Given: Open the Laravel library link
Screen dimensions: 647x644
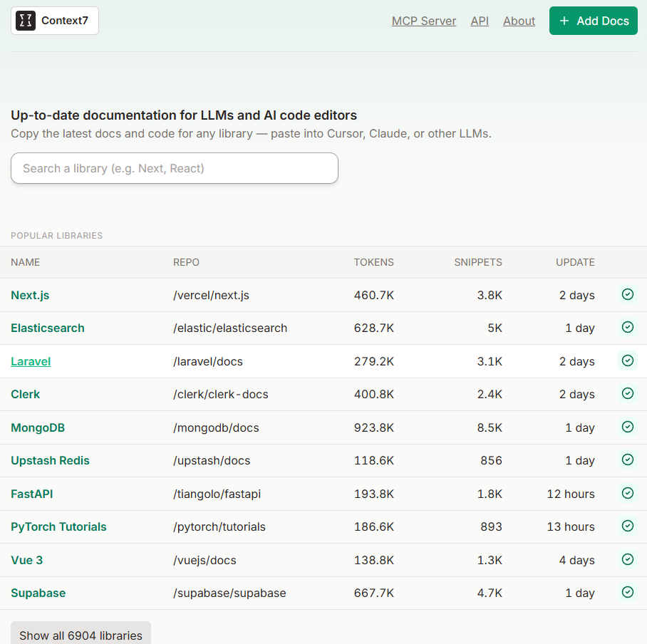Looking at the screenshot, I should click(31, 361).
